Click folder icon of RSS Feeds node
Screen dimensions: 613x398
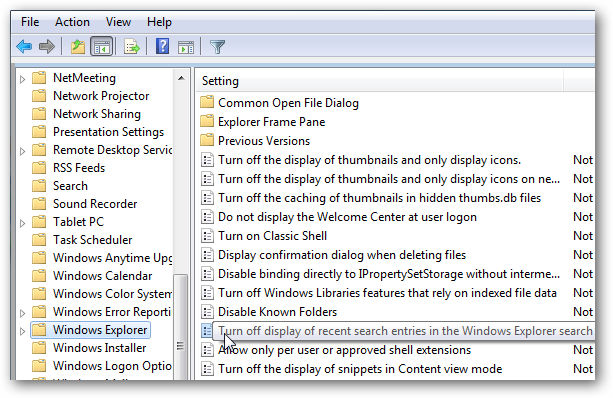pyautogui.click(x=39, y=168)
